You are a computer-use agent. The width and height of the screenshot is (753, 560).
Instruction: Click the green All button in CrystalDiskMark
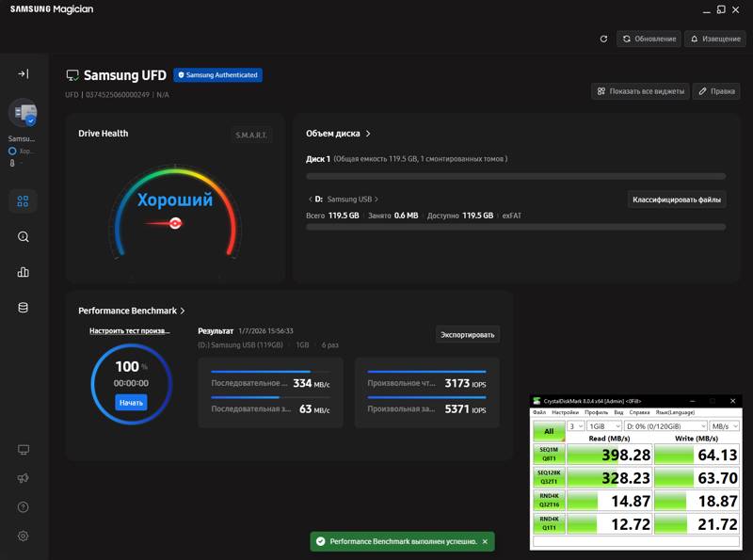pos(548,432)
